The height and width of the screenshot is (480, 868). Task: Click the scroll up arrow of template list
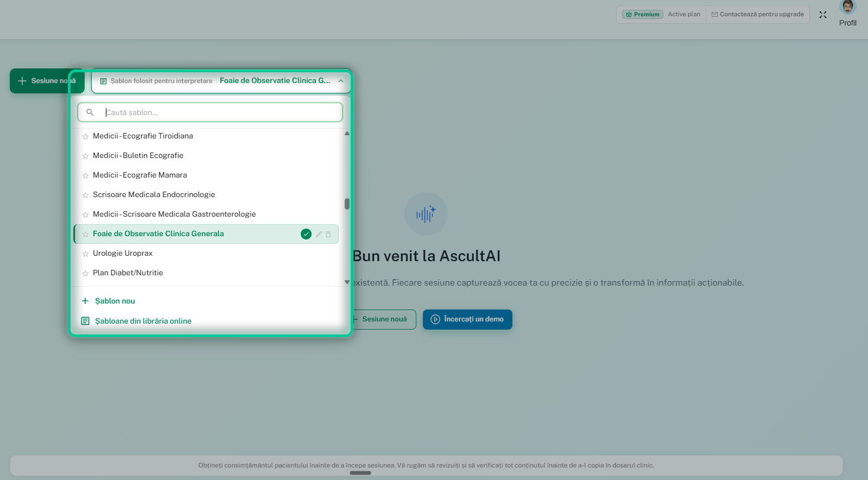point(347,133)
